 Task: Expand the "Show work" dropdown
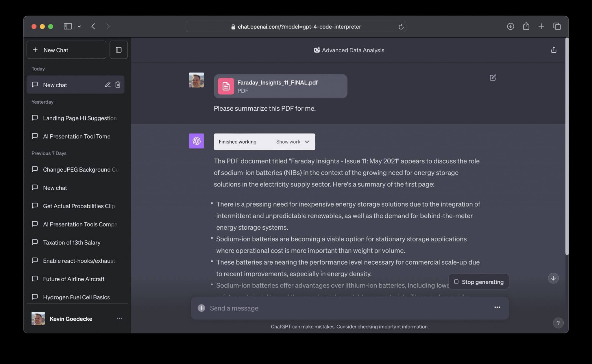[292, 142]
